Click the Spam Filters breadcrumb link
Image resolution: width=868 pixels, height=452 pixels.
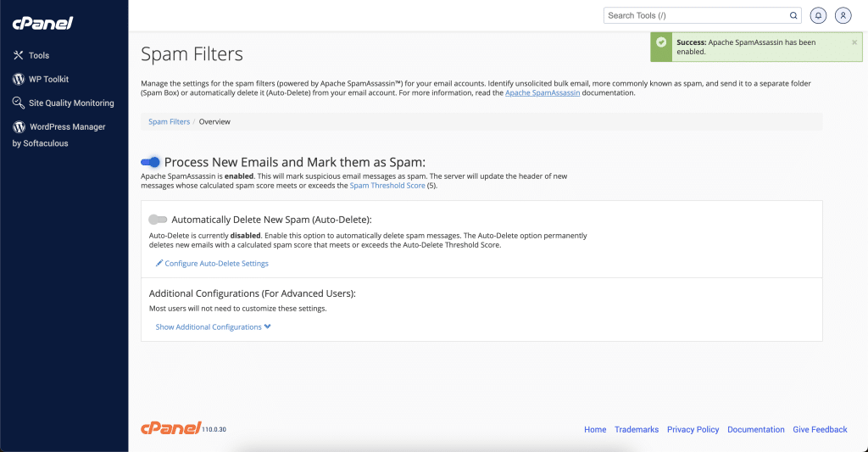click(x=169, y=122)
